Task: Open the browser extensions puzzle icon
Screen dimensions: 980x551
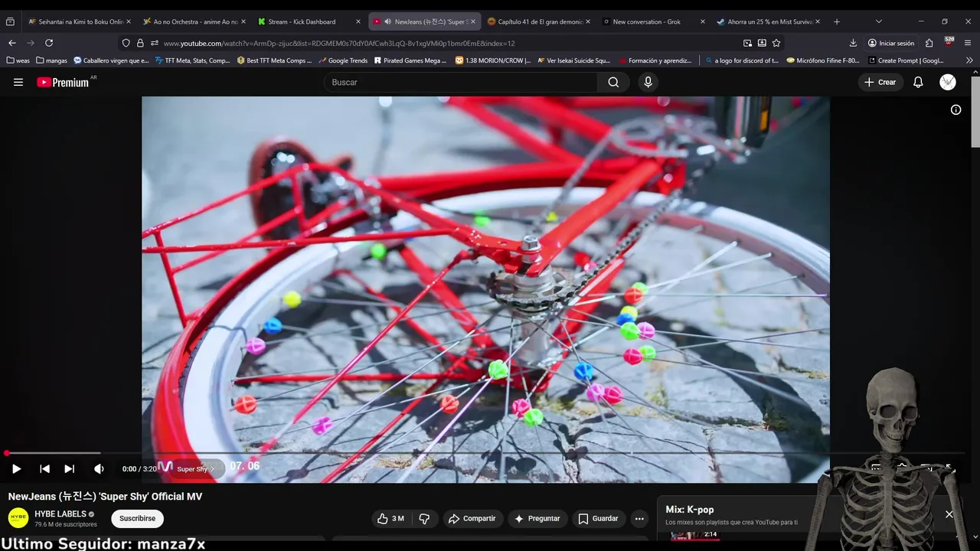Action: tap(929, 43)
